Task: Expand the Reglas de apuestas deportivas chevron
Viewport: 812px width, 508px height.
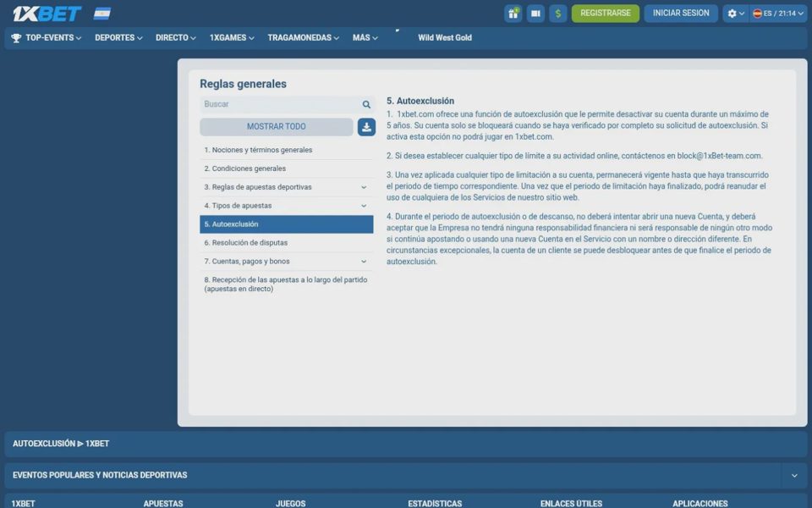Action: coord(364,187)
